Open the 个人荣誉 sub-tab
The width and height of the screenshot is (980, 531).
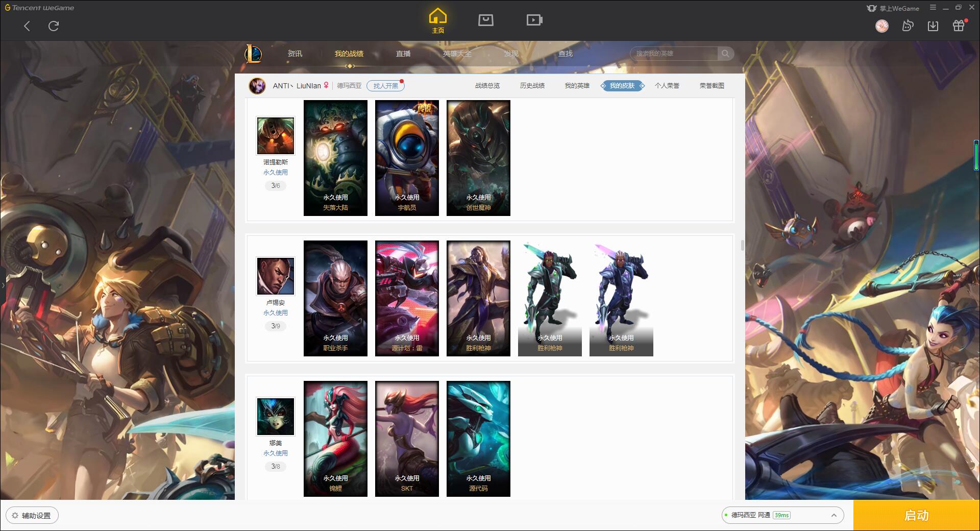coord(667,86)
